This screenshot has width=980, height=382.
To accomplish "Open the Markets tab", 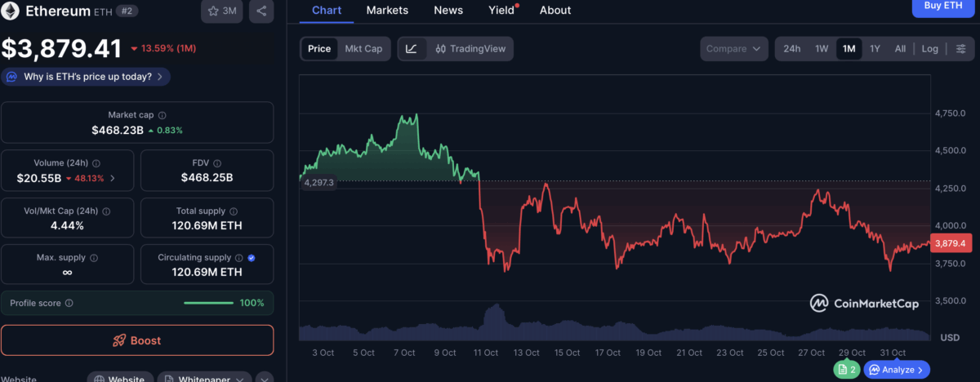I will 387,11.
